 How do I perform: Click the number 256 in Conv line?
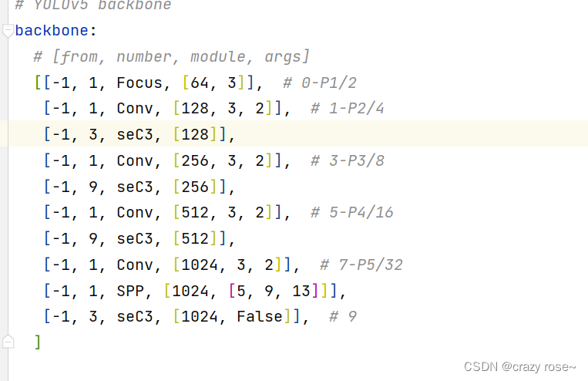195,160
